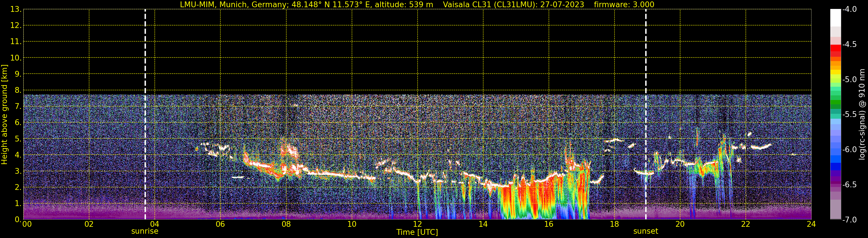Screen dimensions: 868x238
Task: Click the height axis label "5."
Action: coord(18,139)
